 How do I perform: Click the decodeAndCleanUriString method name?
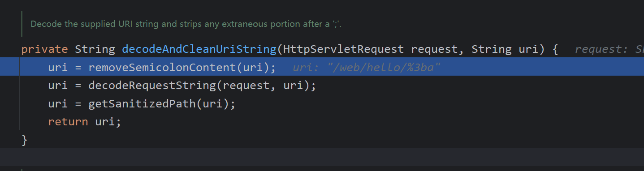pyautogui.click(x=199, y=49)
